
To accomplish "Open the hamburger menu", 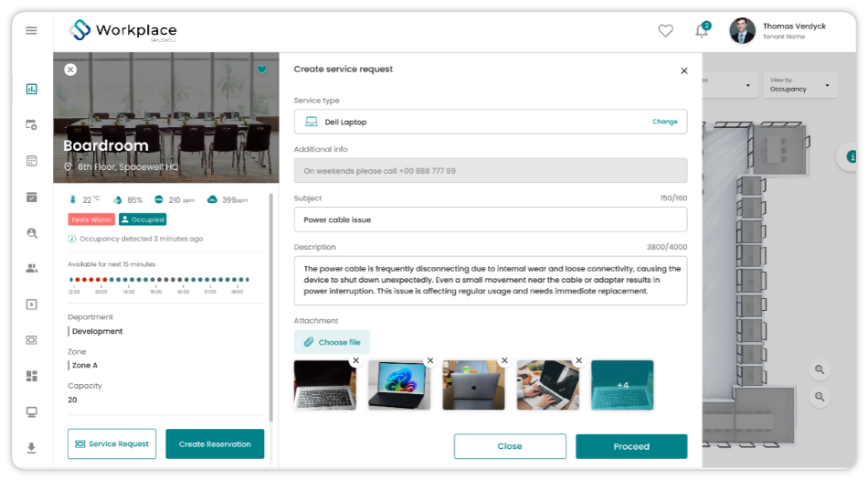I will coord(32,30).
